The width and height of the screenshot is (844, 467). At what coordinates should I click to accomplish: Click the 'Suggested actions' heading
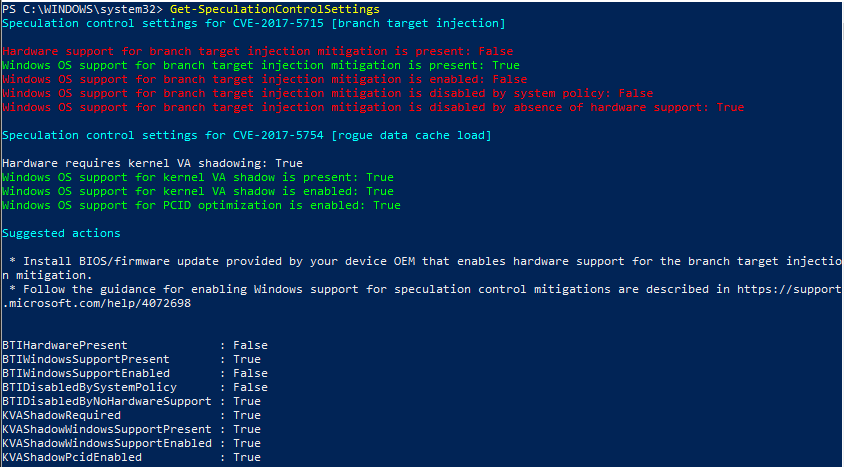[x=61, y=233]
